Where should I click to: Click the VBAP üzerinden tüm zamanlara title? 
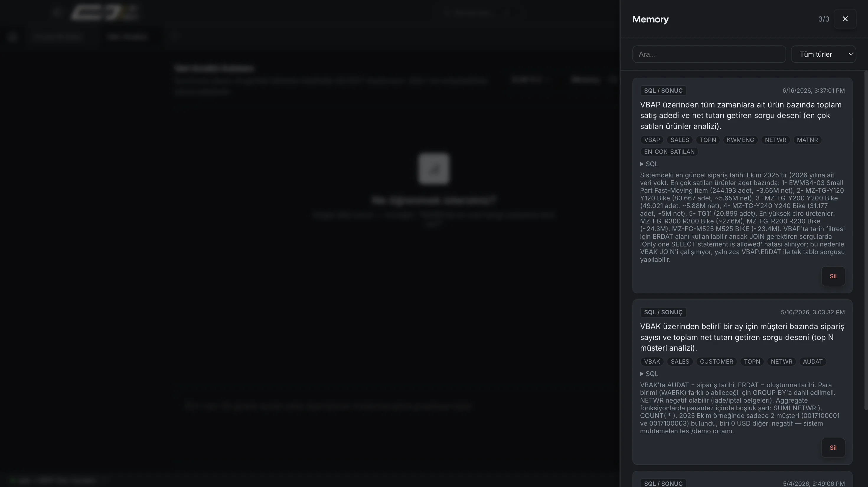[x=741, y=116]
